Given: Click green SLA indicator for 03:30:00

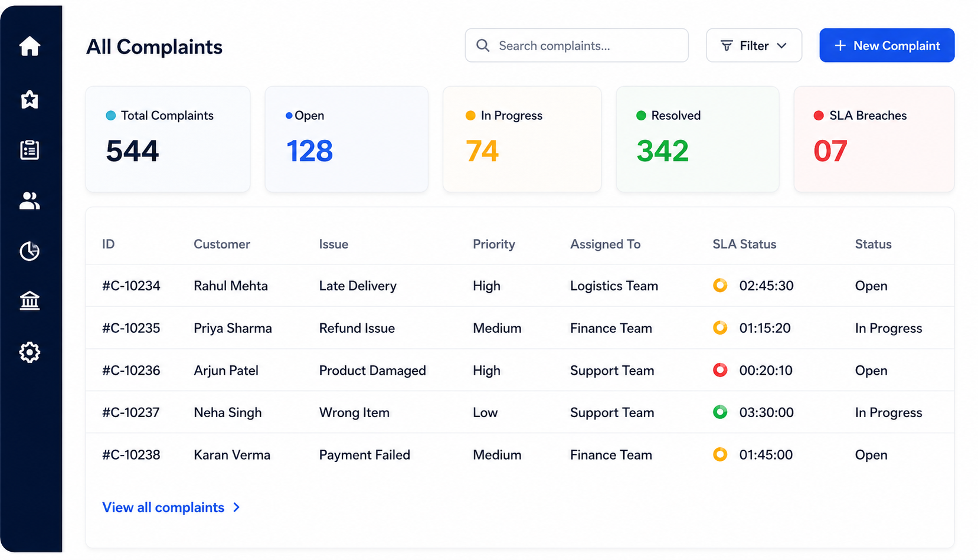Looking at the screenshot, I should (x=720, y=412).
